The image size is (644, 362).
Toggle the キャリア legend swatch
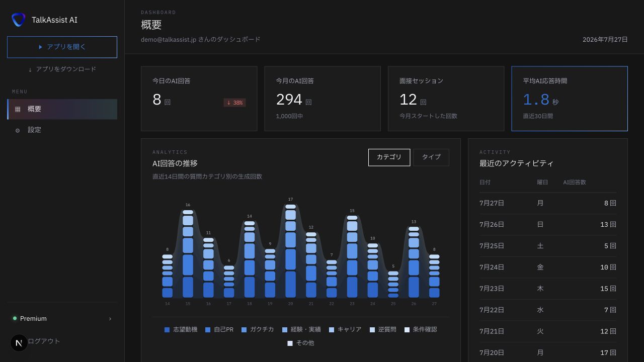pyautogui.click(x=332, y=330)
